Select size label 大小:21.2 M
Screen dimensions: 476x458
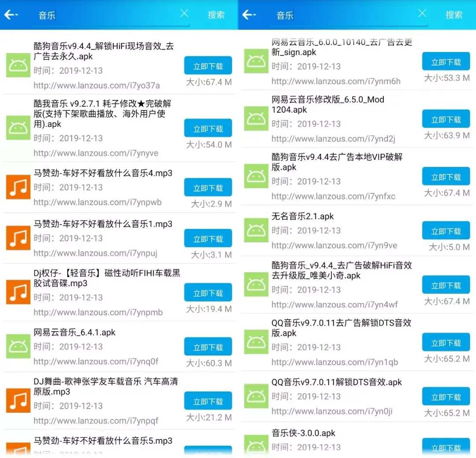tap(209, 417)
